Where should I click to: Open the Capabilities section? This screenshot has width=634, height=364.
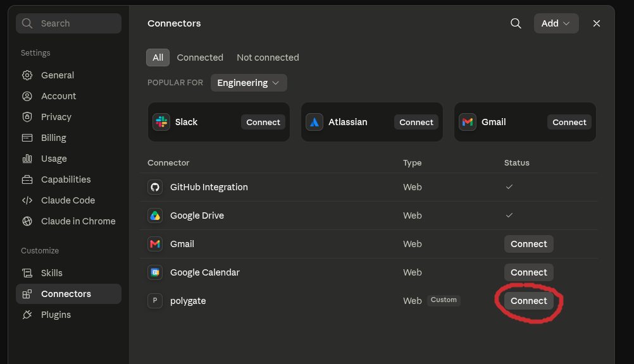68,179
